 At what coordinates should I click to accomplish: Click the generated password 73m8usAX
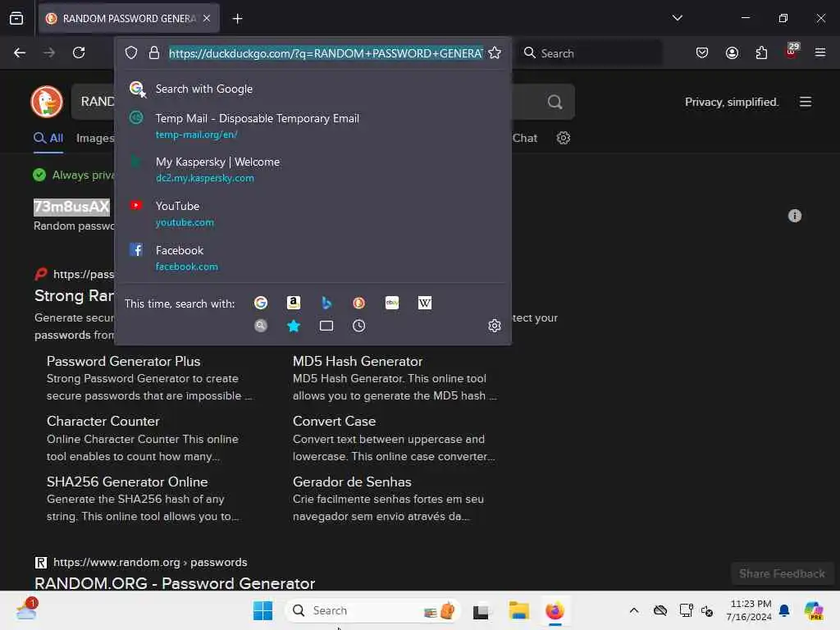72,207
